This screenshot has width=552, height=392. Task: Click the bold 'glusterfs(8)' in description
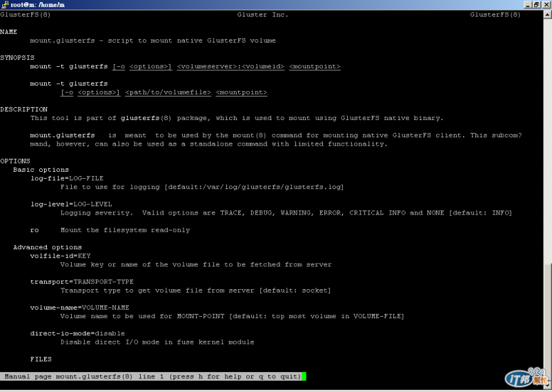(146, 118)
